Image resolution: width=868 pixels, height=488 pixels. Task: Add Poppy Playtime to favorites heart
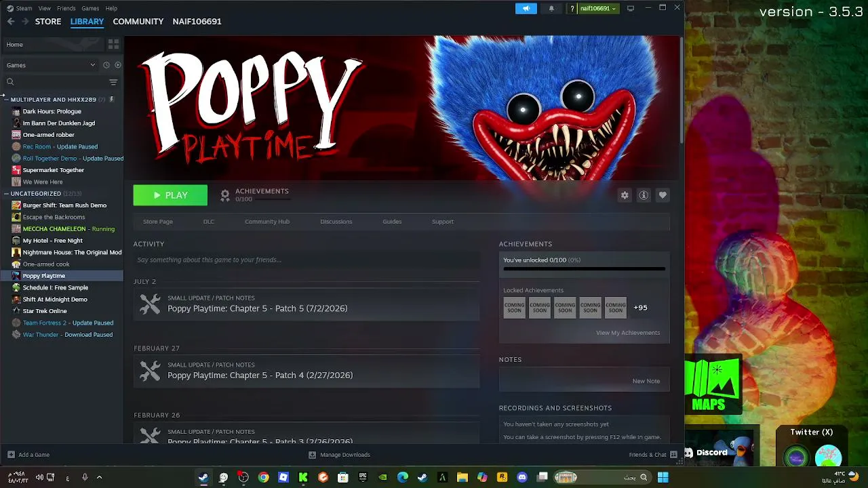663,195
